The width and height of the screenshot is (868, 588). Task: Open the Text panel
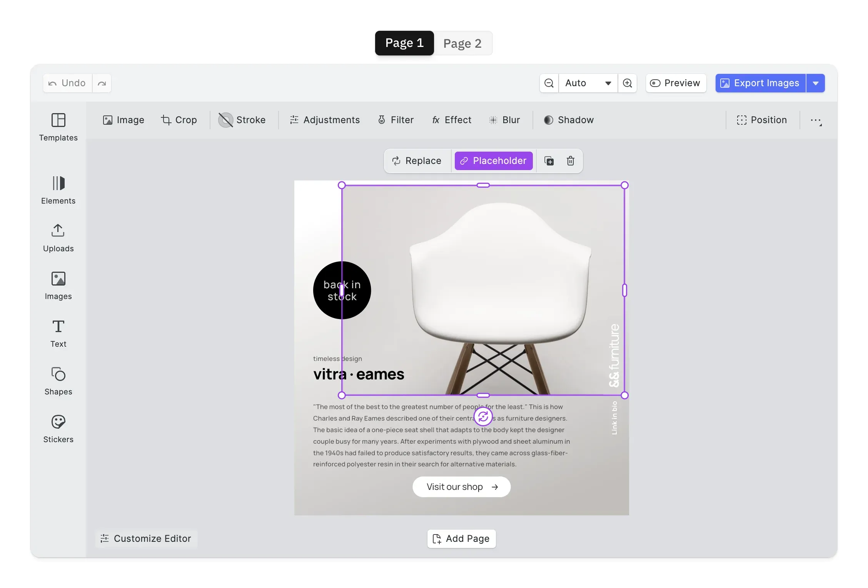click(58, 334)
